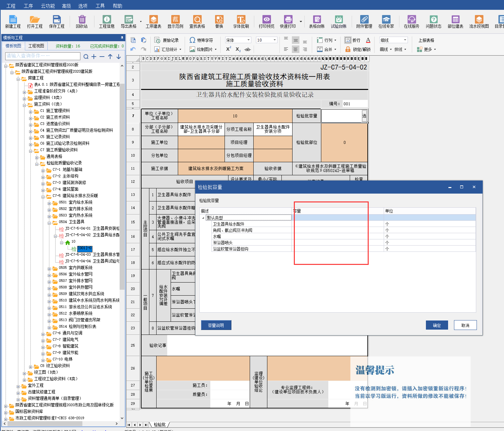Click the paste clipboard icon

143,40
